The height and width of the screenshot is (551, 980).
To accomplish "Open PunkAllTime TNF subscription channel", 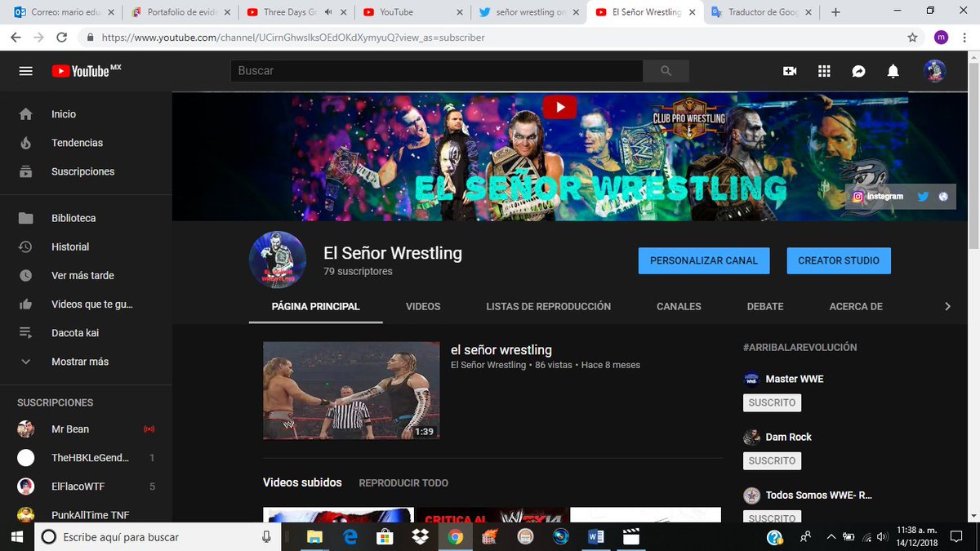I will (x=86, y=514).
